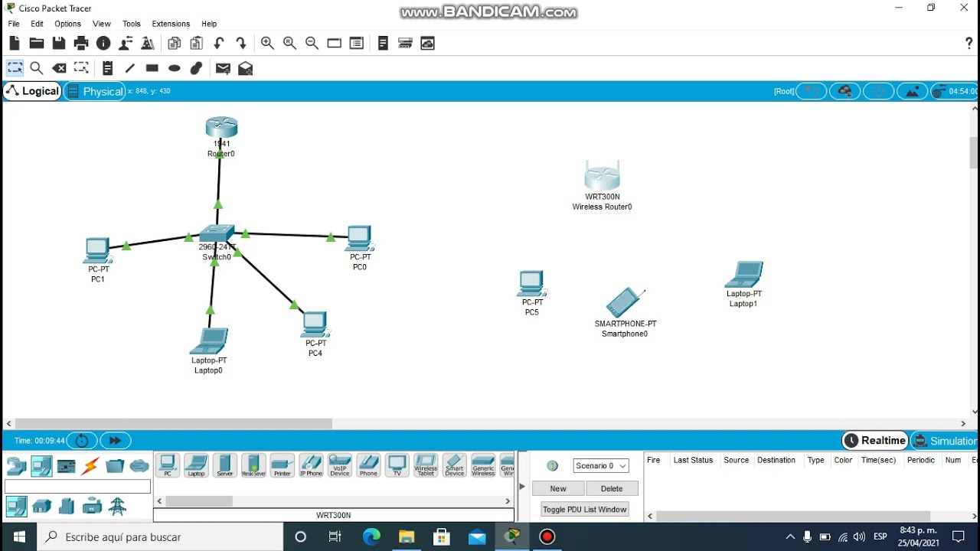The image size is (980, 551).
Task: Choose the Add Simple PDU envelope
Action: (223, 68)
